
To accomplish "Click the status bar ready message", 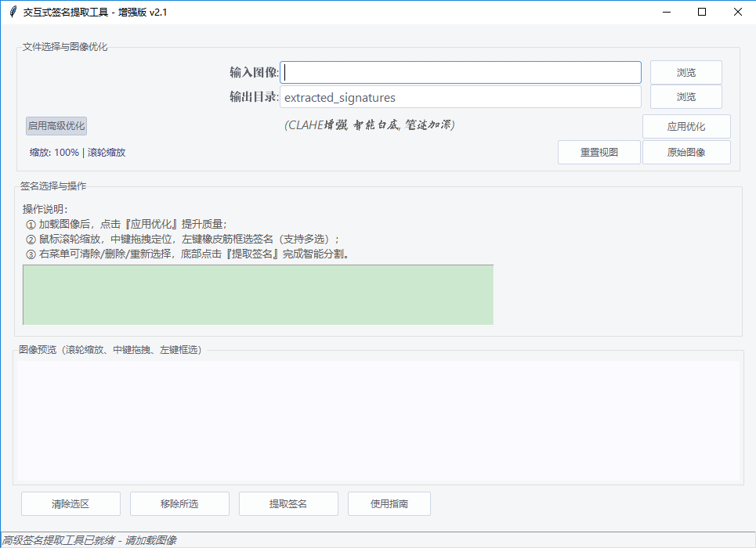I will (90, 539).
